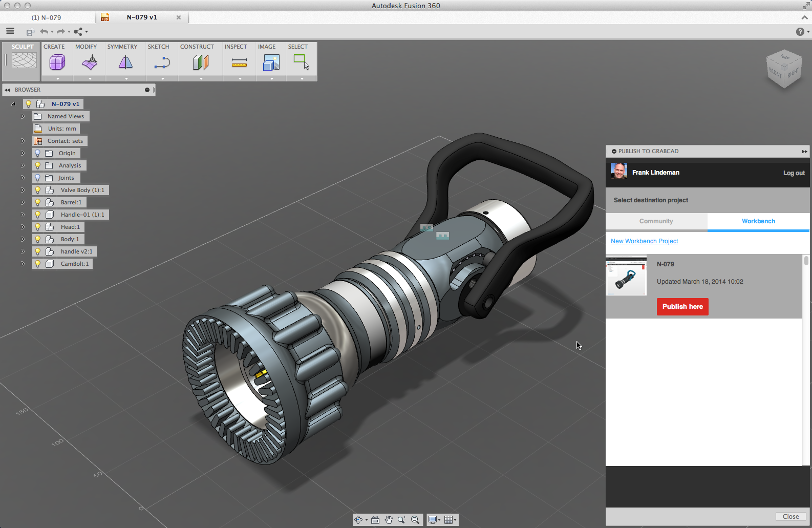812x528 pixels.
Task: Open the display settings dropdown at bottom
Action: pyautogui.click(x=435, y=520)
